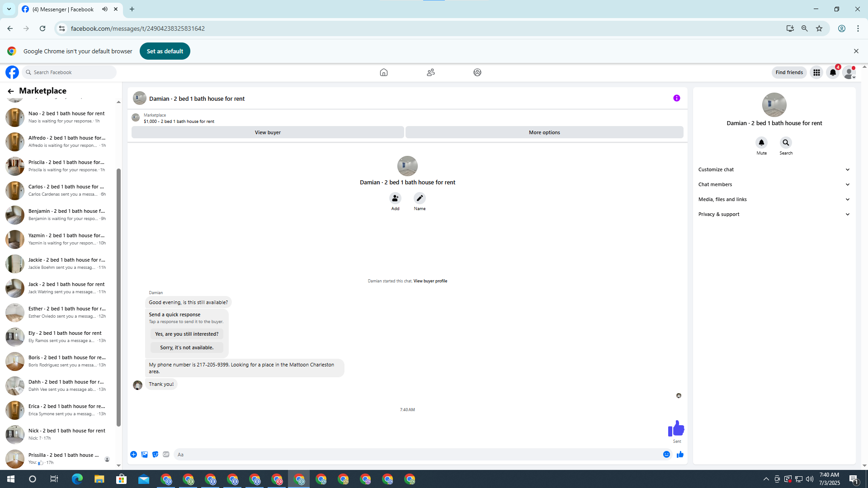868x488 pixels.
Task: Open the GIF picker icon
Action: pos(166,455)
